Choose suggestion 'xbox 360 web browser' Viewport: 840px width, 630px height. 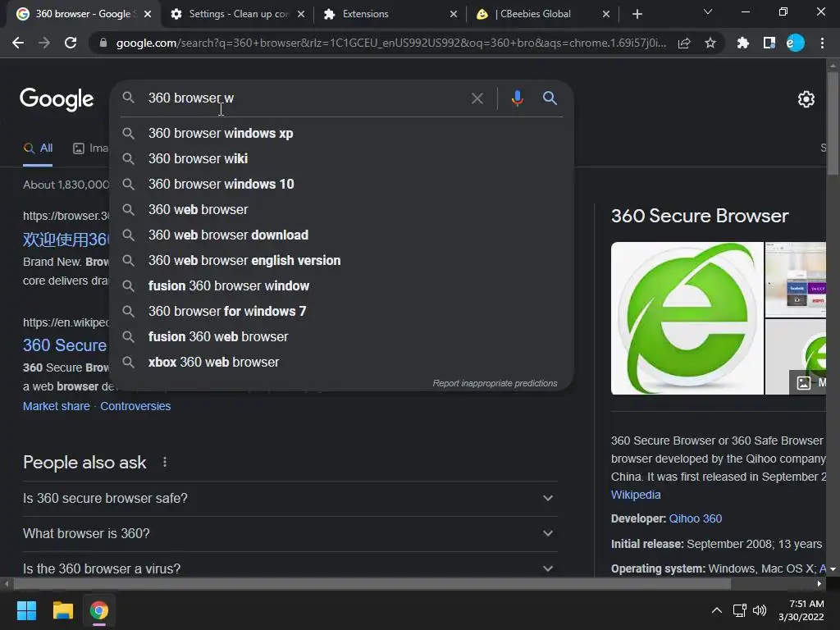pos(342,362)
